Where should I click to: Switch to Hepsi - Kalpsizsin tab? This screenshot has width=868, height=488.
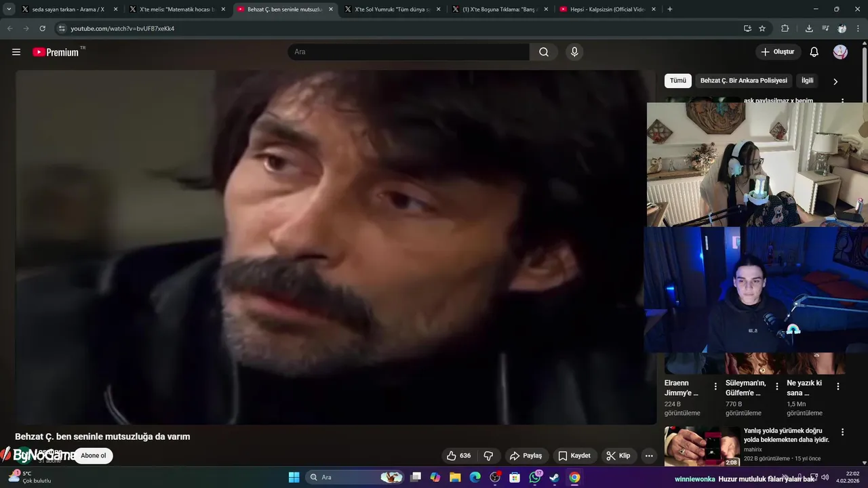(x=607, y=9)
